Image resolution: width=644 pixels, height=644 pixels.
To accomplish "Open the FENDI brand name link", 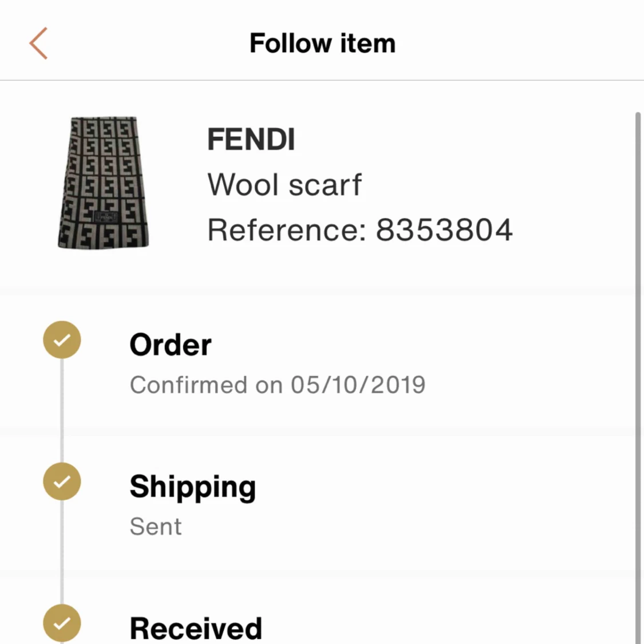I will [251, 139].
